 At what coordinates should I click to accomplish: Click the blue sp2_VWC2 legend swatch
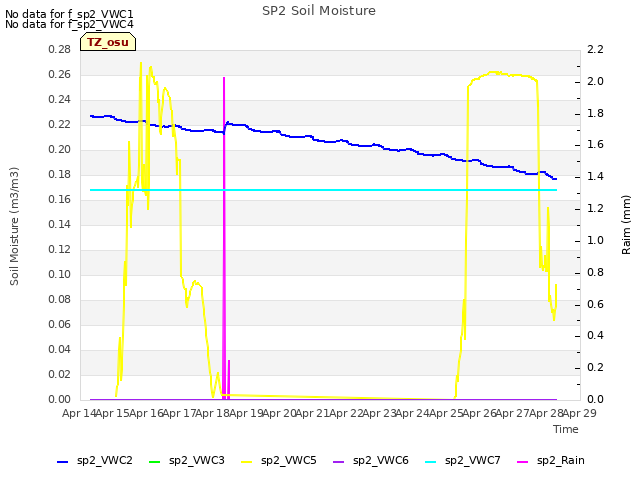[62, 462]
